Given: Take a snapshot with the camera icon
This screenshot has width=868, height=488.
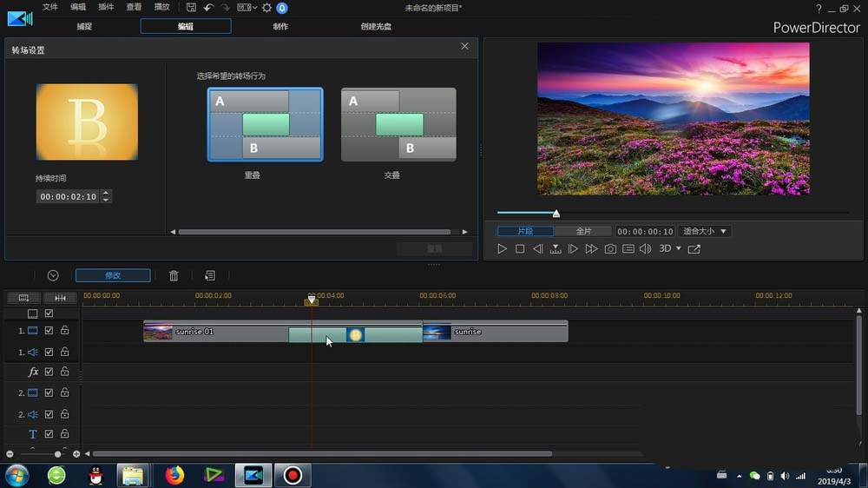Looking at the screenshot, I should coord(610,249).
